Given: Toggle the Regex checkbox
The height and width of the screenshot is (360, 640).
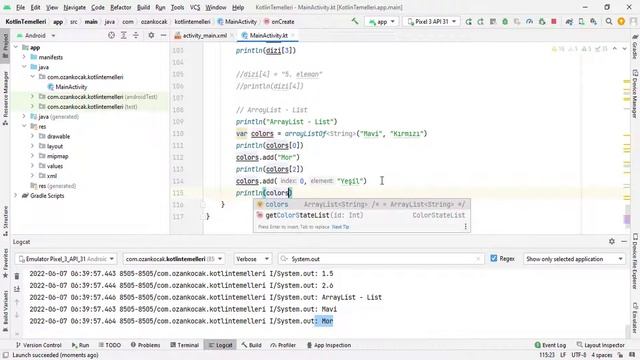Looking at the screenshot, I should [493, 258].
